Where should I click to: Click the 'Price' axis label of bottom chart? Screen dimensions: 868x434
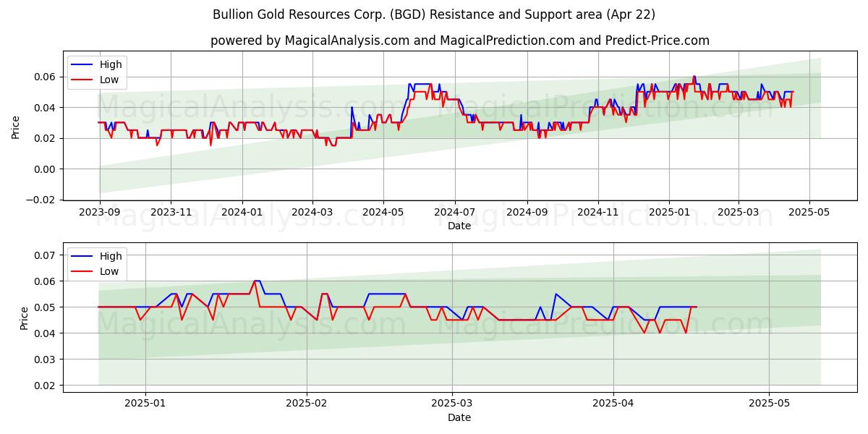[25, 318]
